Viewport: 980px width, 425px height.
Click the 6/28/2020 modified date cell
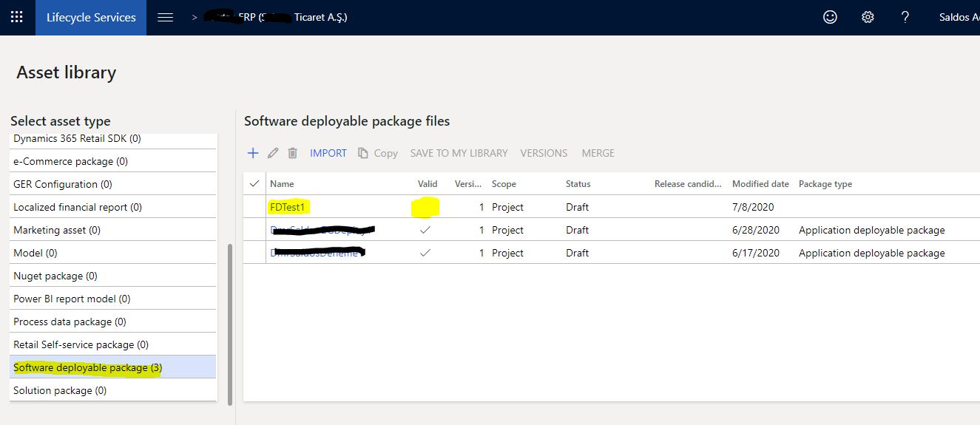tap(756, 230)
